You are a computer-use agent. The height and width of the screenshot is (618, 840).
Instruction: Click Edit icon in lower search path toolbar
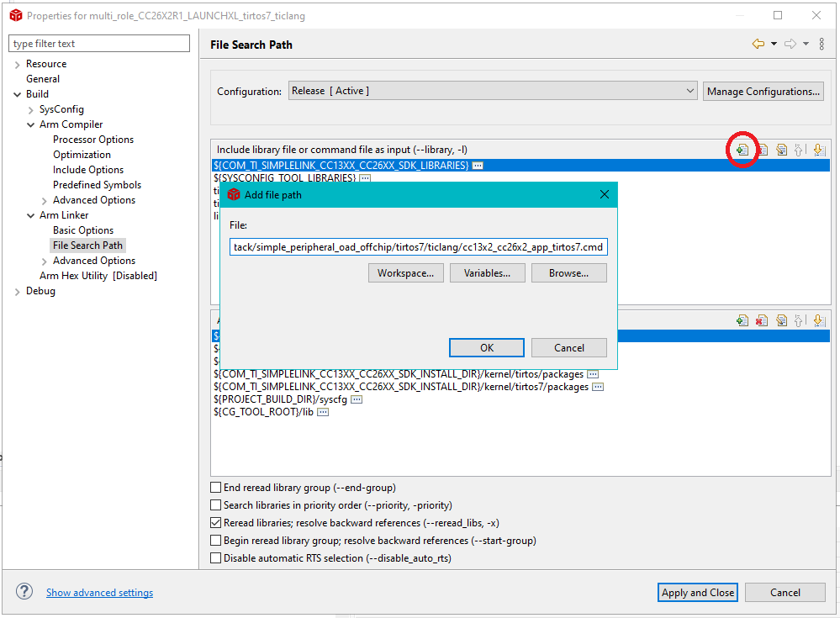[781, 320]
